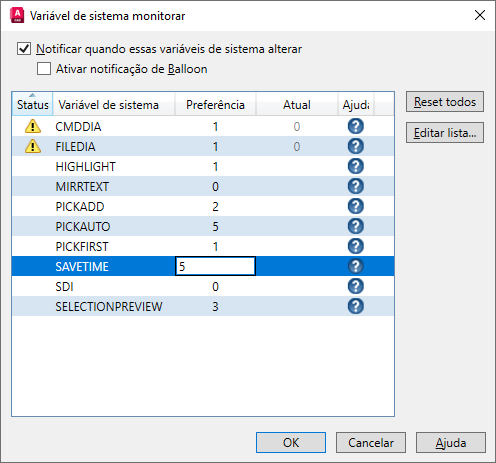Select the PICKAUTO row
Image resolution: width=496 pixels, height=463 pixels.
pos(203,226)
